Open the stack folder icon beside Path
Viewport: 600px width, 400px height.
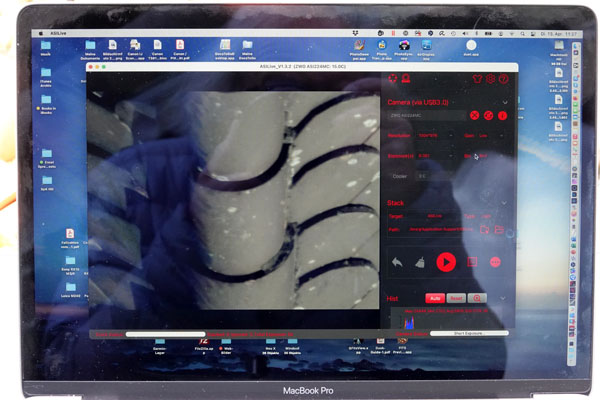pyautogui.click(x=499, y=230)
